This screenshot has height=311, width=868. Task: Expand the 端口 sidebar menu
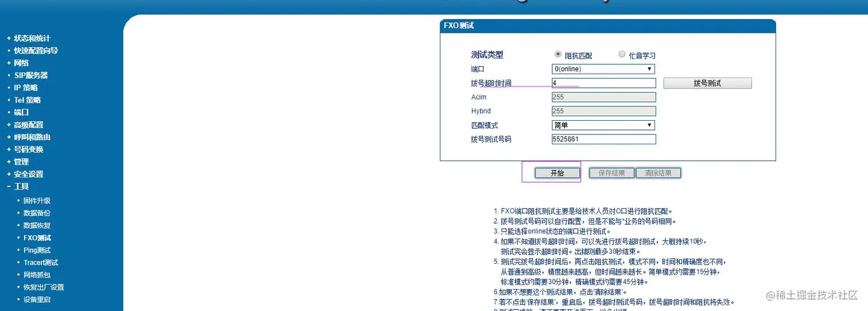21,113
